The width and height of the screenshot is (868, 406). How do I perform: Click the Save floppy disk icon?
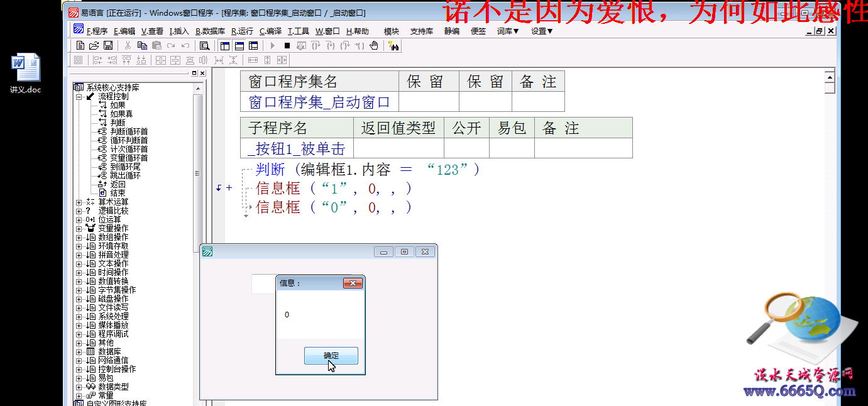coord(108,45)
